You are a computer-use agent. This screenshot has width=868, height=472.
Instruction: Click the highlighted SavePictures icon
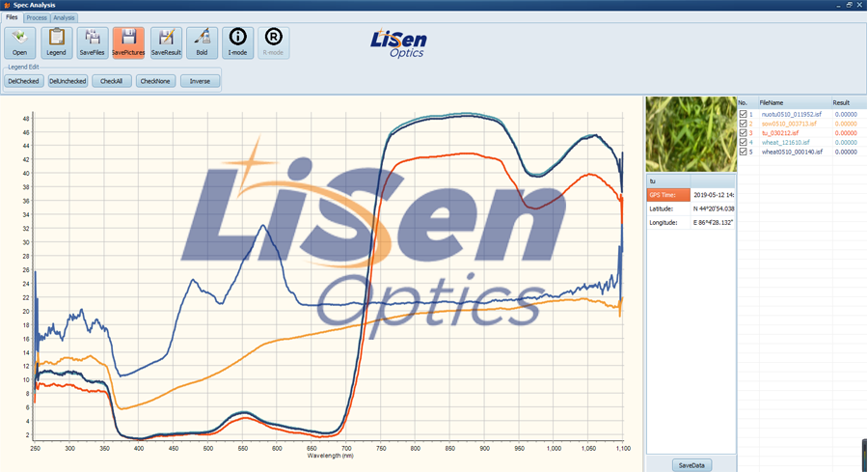(x=128, y=42)
